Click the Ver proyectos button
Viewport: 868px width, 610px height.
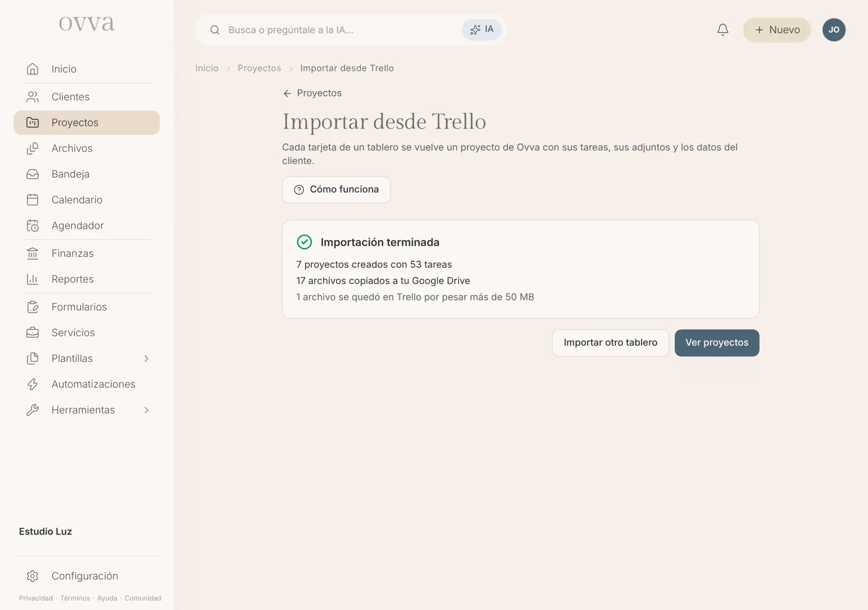coord(717,343)
